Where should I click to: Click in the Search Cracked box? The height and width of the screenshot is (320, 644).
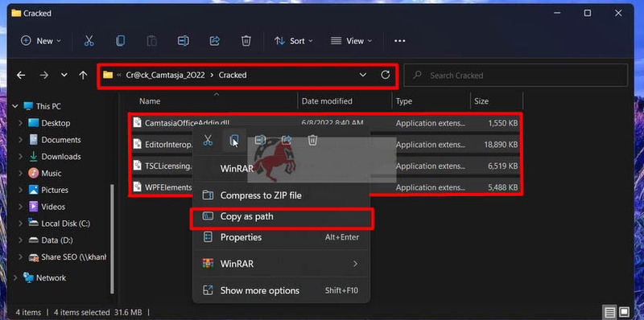[516, 75]
